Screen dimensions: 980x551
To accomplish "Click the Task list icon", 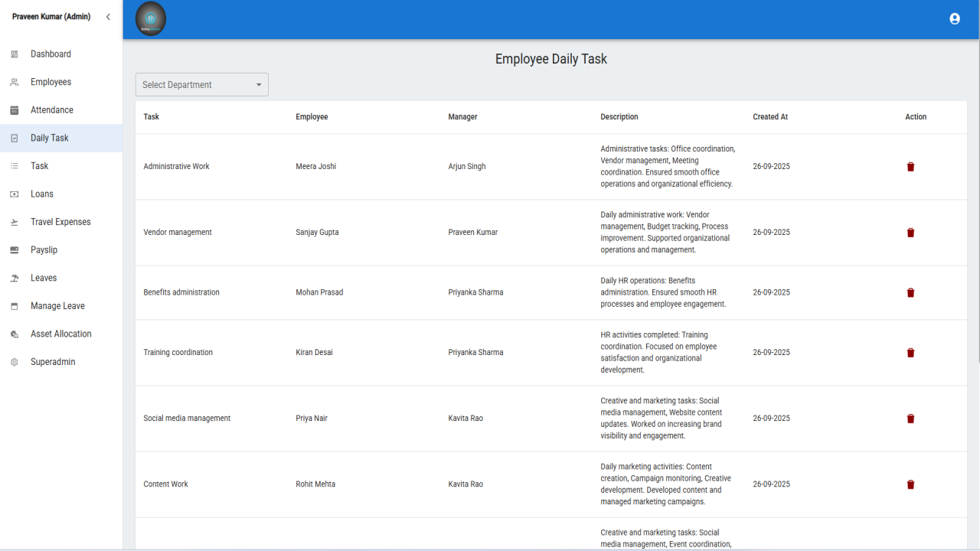I will [x=15, y=166].
